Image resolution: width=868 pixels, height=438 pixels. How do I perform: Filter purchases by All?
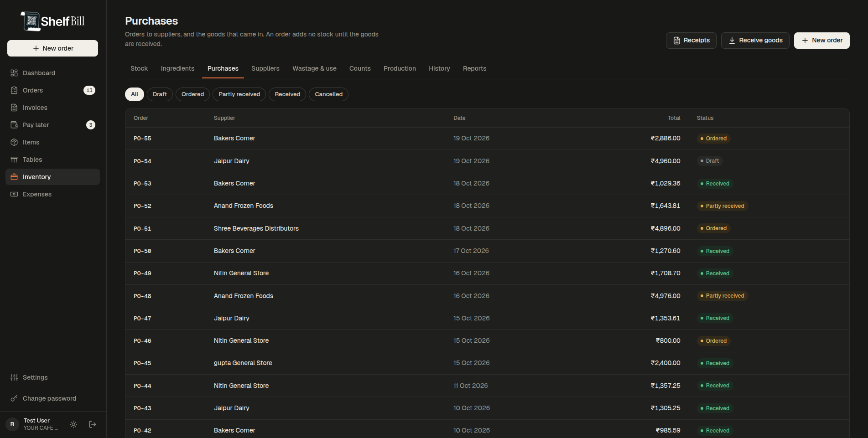135,94
